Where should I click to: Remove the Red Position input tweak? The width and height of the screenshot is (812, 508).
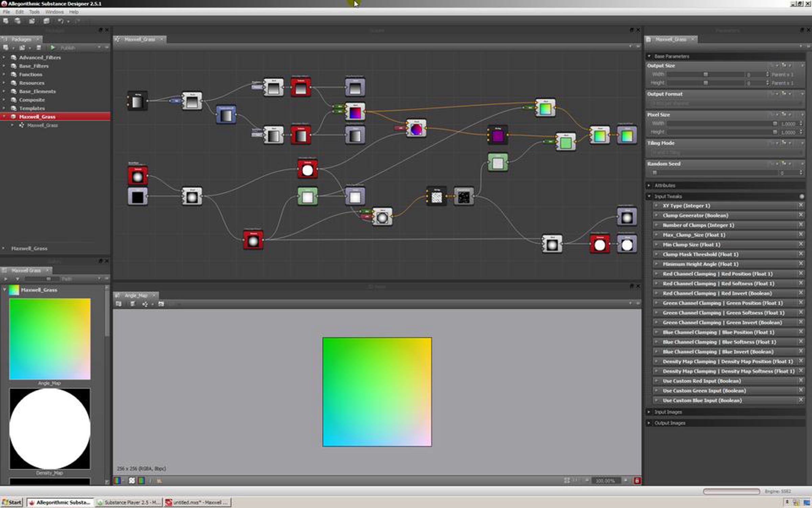pos(801,273)
